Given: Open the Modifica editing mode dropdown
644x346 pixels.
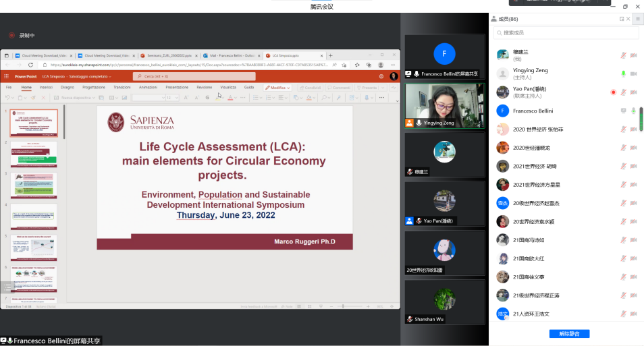Looking at the screenshot, I should click(x=277, y=88).
